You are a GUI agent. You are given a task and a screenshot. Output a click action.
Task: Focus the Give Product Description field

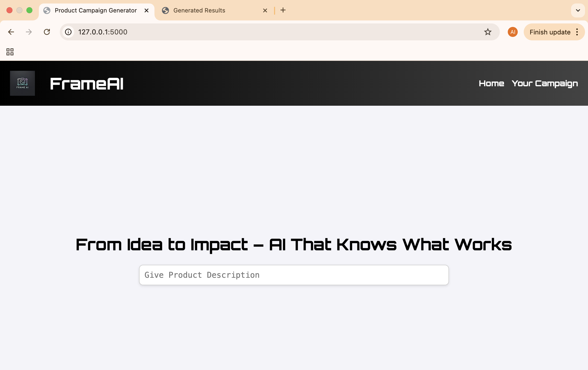point(294,275)
